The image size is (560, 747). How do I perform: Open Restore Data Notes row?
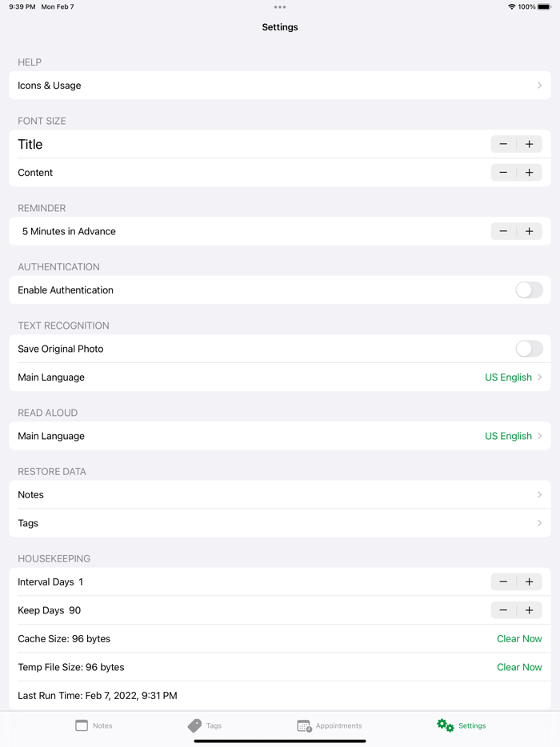pos(280,495)
